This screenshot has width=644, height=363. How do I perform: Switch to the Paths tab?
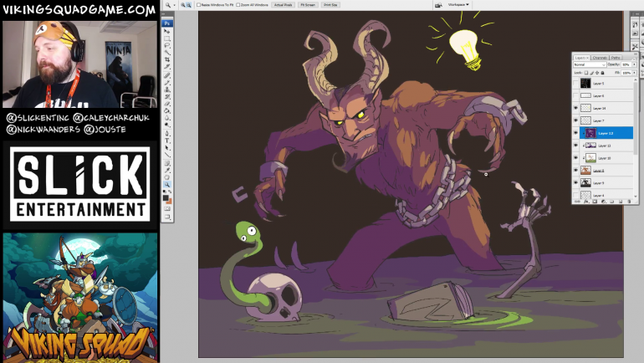coord(616,58)
